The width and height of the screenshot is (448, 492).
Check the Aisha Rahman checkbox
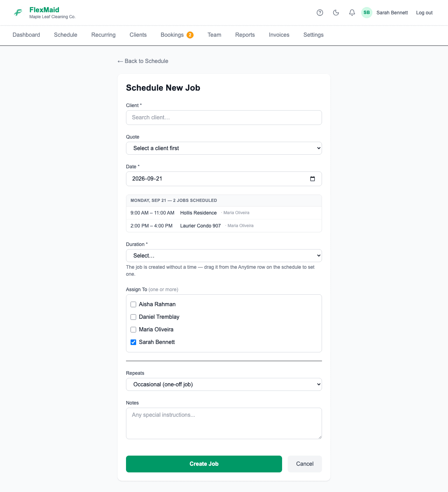pyautogui.click(x=133, y=304)
